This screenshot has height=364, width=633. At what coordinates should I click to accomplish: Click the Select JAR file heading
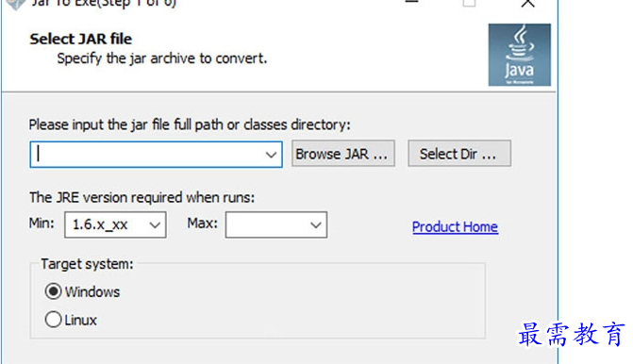81,40
